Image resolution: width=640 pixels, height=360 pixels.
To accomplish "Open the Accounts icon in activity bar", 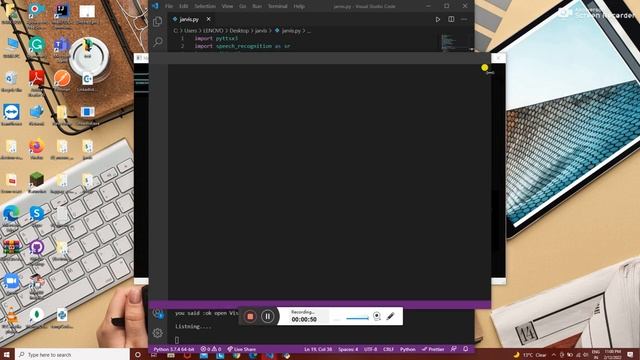I will (x=158, y=313).
